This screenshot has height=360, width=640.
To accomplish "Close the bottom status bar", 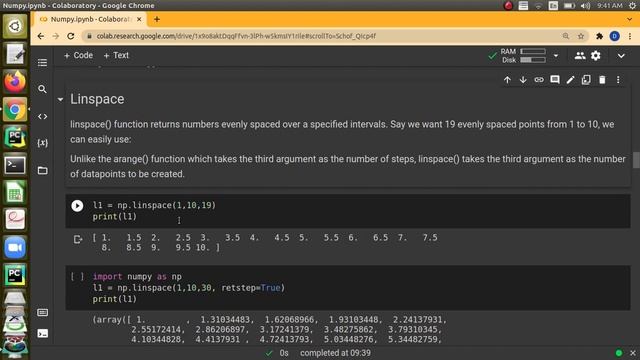I will 633,353.
